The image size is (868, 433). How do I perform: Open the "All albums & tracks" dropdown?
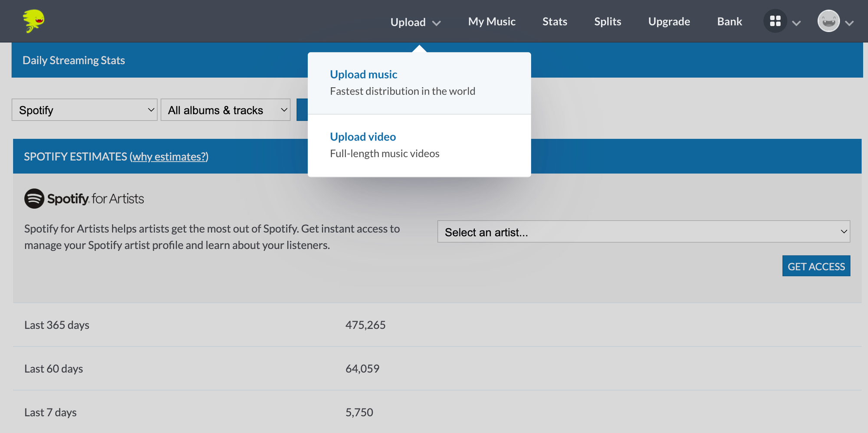click(225, 110)
